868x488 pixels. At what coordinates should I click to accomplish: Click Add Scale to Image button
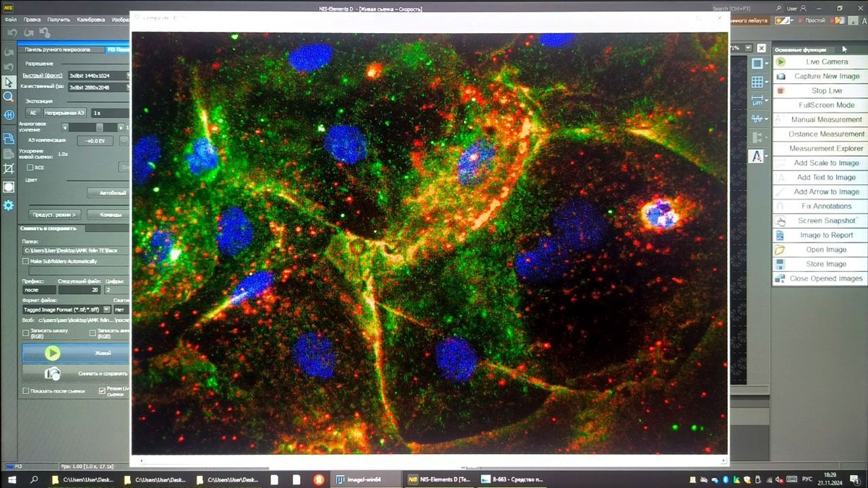coord(820,163)
